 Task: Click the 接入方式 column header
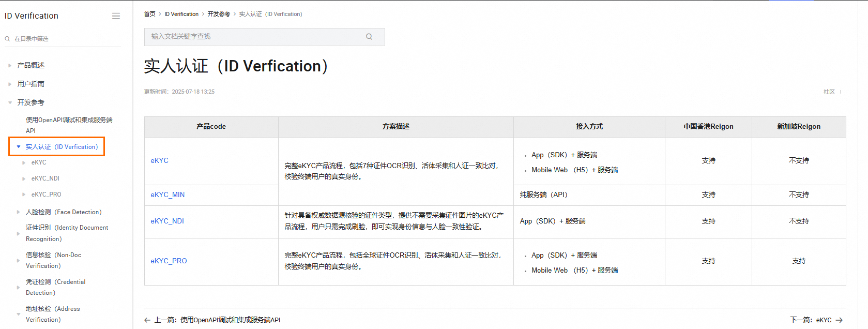coord(589,127)
